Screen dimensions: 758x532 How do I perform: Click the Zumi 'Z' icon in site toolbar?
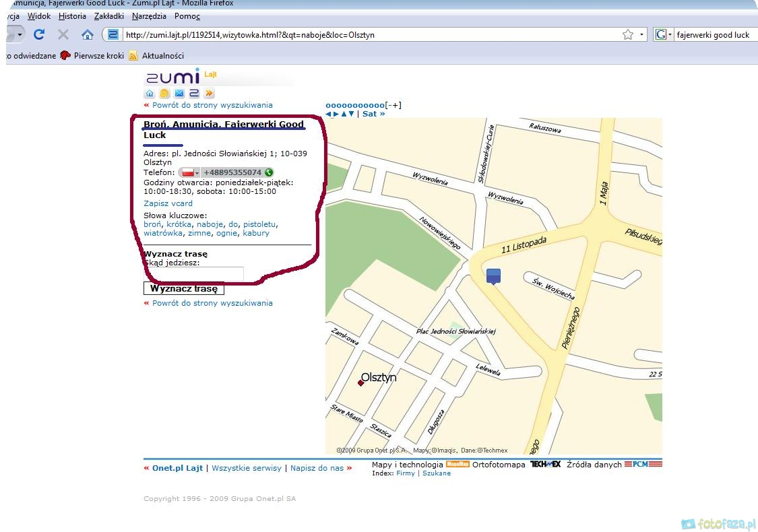click(x=194, y=93)
